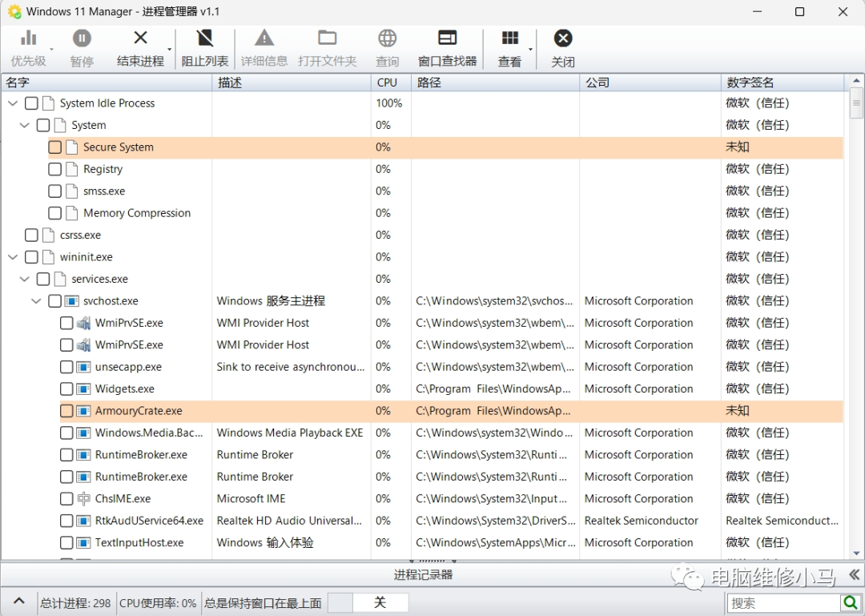Click Windows 输入体验 description cell
Screen dimensions: 865x616
(x=265, y=542)
